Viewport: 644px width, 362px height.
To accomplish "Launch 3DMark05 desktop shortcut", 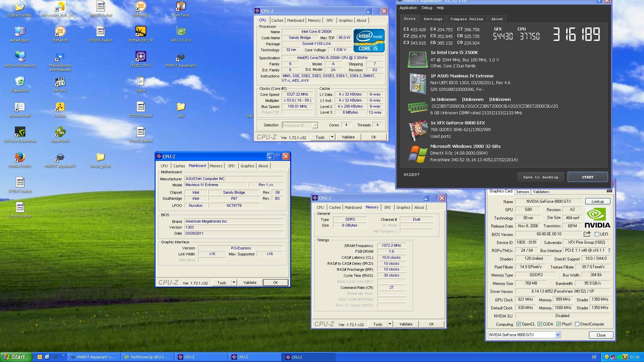I will click(x=60, y=34).
